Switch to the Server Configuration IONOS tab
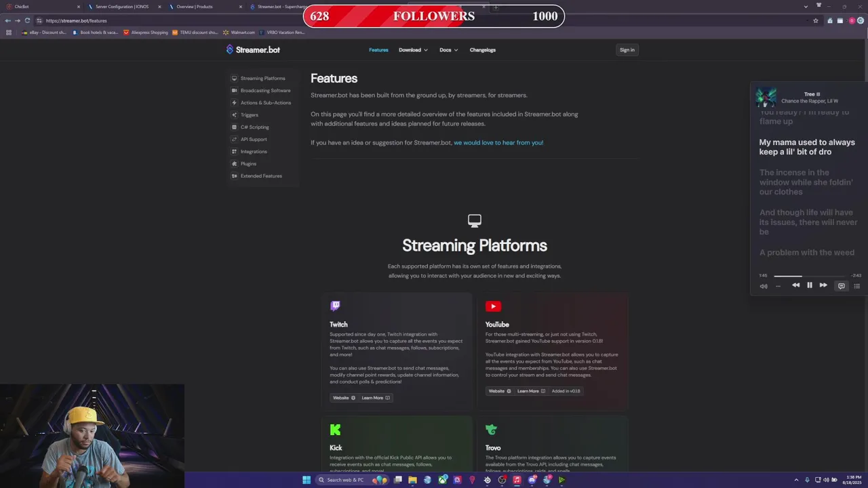Viewport: 868px width, 488px height. [x=125, y=7]
